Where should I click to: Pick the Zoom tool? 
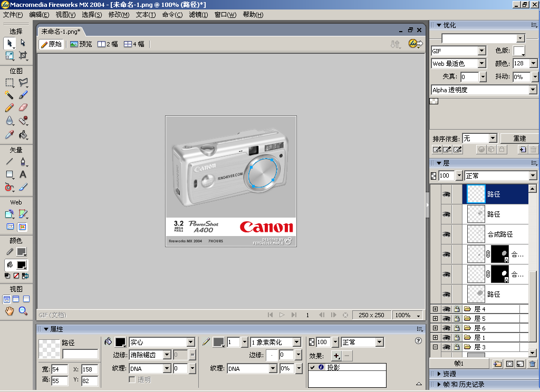tap(23, 311)
